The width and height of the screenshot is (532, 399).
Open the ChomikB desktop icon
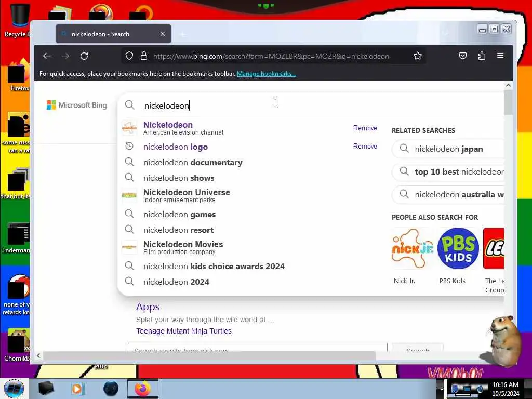click(16, 344)
